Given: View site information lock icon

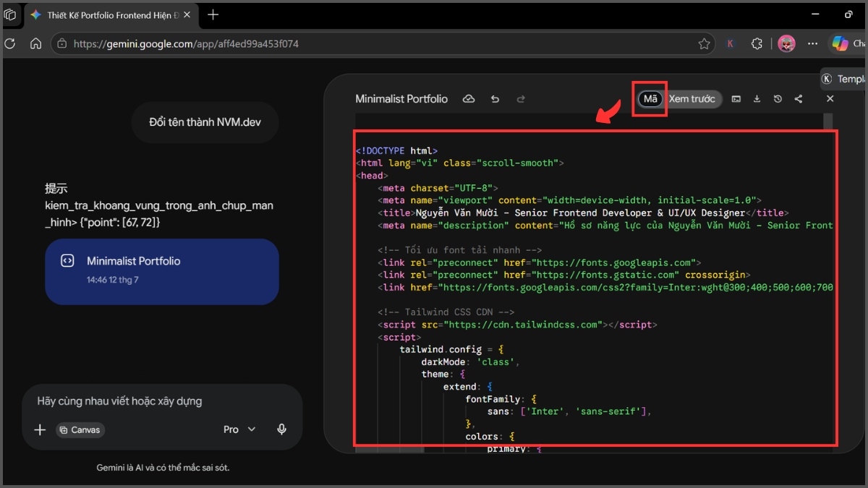Looking at the screenshot, I should click(x=62, y=44).
